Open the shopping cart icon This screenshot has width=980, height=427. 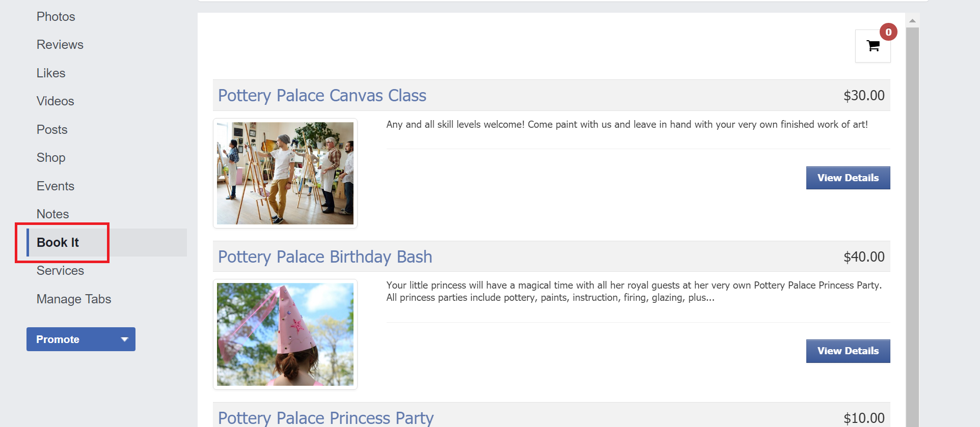pos(873,46)
